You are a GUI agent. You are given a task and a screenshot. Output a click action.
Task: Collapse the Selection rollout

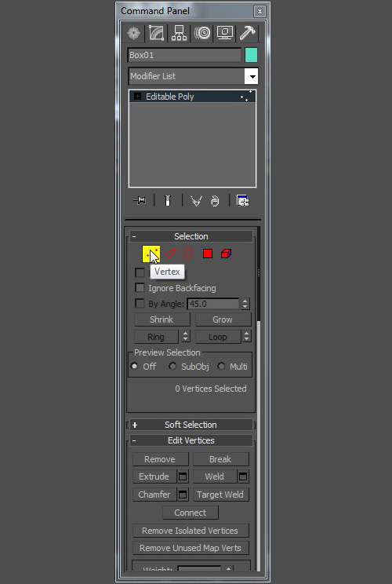191,236
